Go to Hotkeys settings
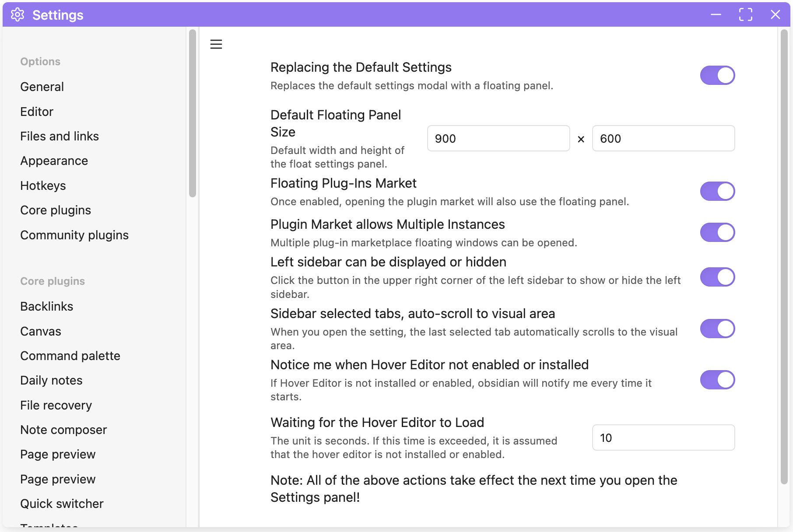Viewport: 793px width, 532px height. coord(43,185)
